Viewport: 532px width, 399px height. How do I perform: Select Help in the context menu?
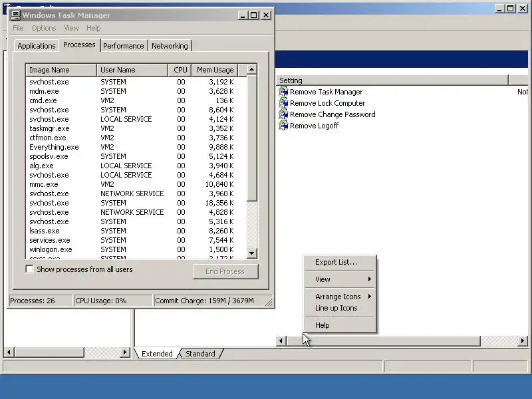point(340,325)
